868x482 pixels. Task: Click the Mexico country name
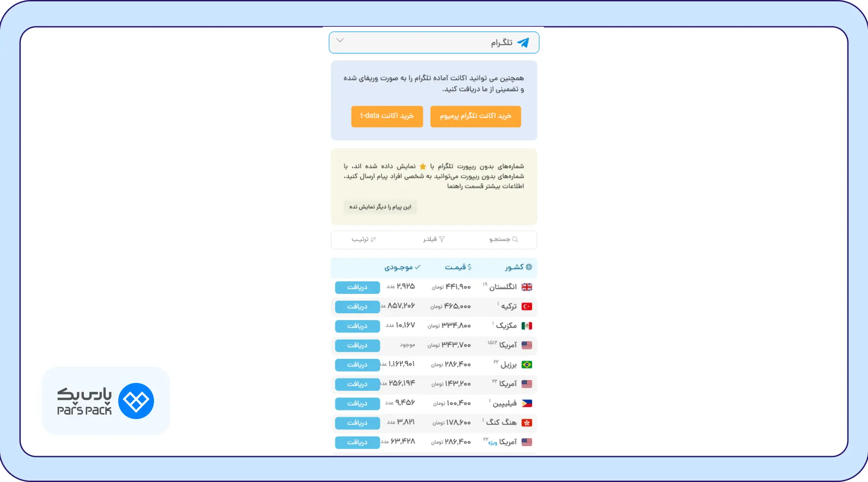[x=506, y=326]
